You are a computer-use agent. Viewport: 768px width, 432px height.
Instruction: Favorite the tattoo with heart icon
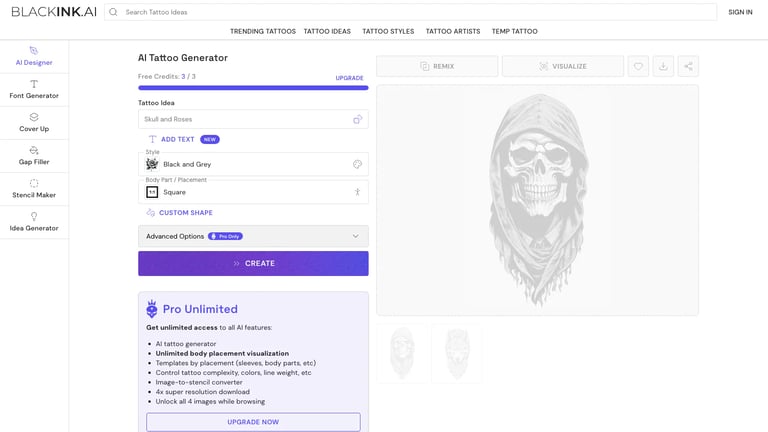(638, 66)
